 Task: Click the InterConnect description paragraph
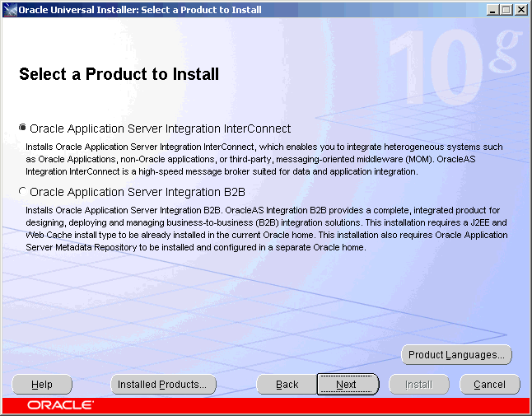pyautogui.click(x=264, y=159)
